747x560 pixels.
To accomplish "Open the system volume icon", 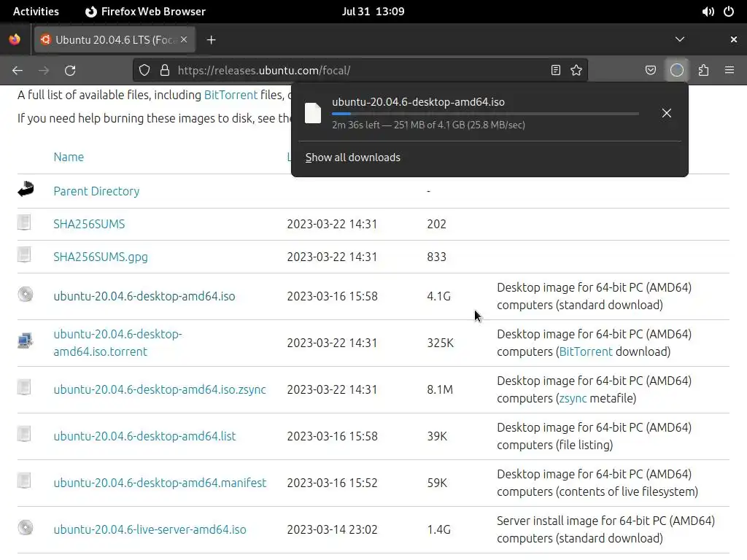I will (708, 12).
